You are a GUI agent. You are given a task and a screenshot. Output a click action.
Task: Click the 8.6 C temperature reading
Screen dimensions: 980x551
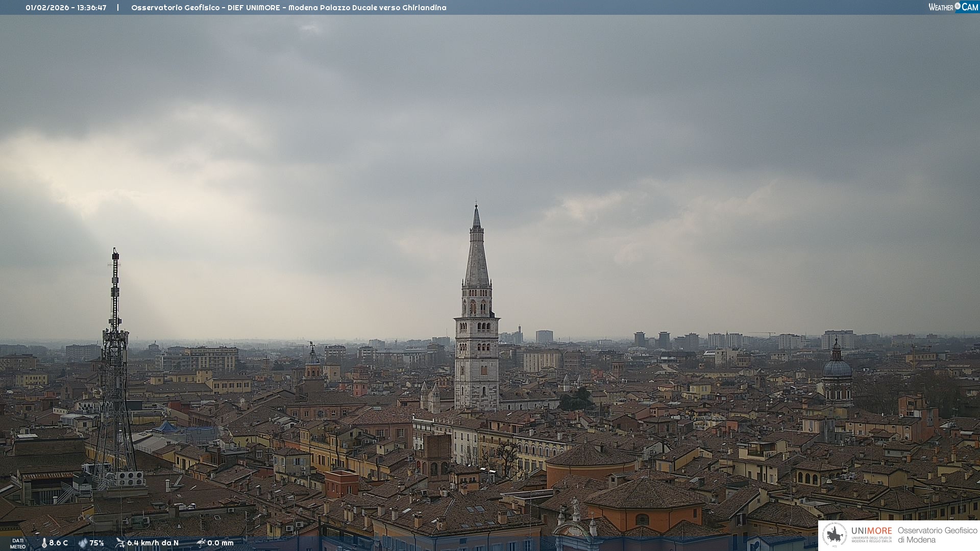point(59,543)
